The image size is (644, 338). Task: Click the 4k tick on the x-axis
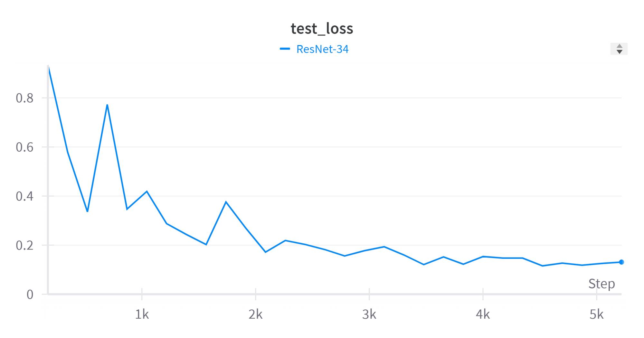(483, 314)
